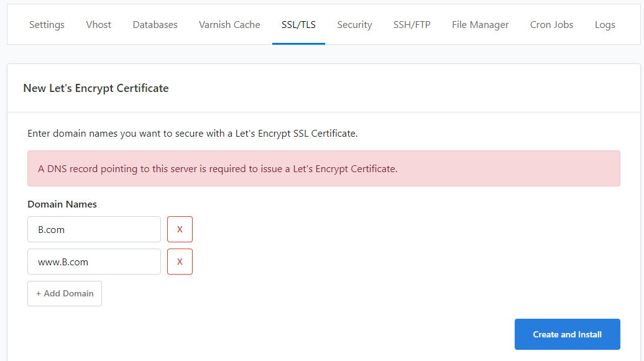This screenshot has width=644, height=361.
Task: Remove the www.B.com domain entry
Action: coord(180,262)
